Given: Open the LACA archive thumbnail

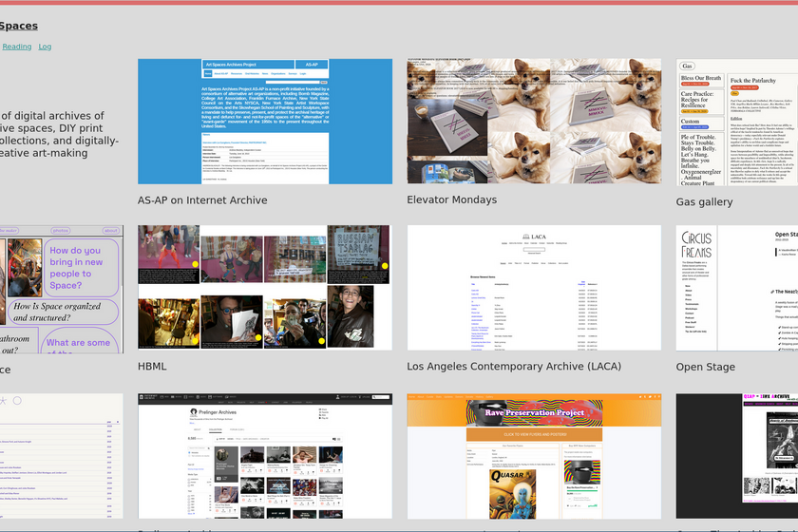Looking at the screenshot, I should point(534,288).
